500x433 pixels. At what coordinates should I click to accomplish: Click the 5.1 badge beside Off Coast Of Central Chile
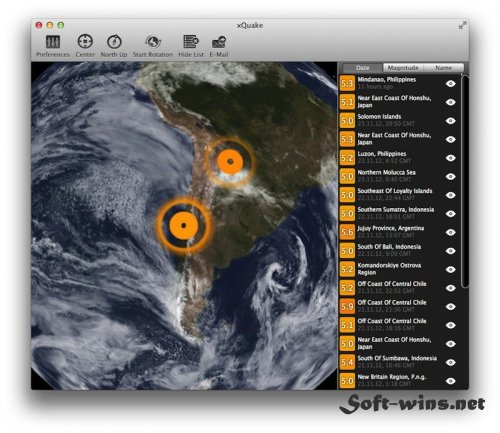coord(347,325)
